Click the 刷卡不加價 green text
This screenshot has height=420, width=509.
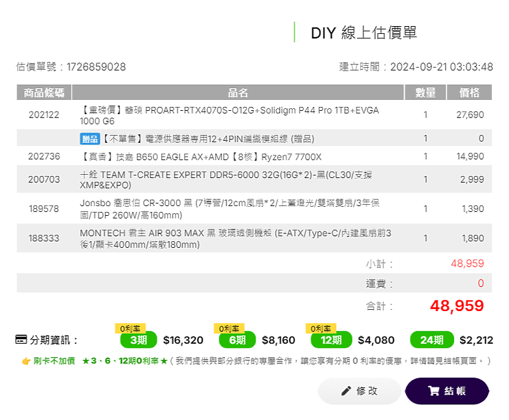click(54, 361)
